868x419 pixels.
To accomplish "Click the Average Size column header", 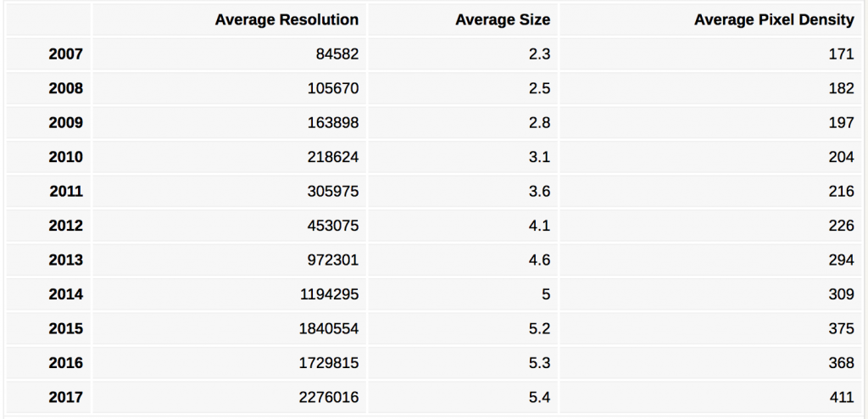I will pos(503,20).
